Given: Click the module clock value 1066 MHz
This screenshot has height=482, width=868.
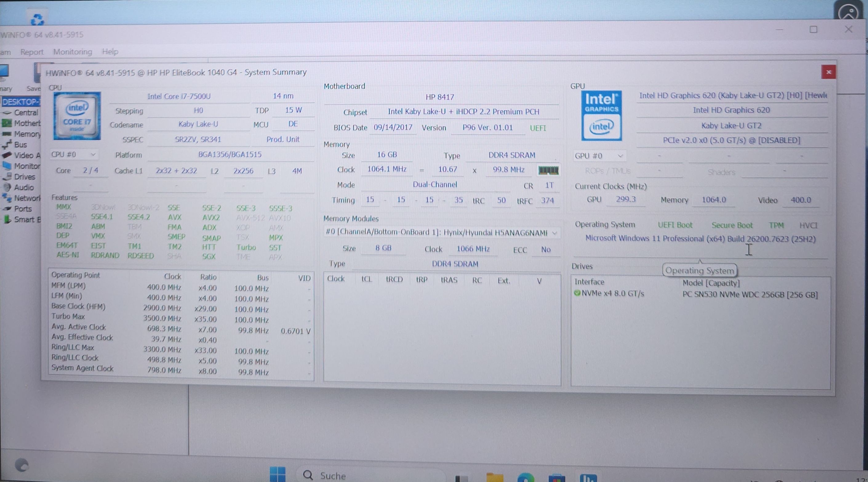Looking at the screenshot, I should 473,249.
